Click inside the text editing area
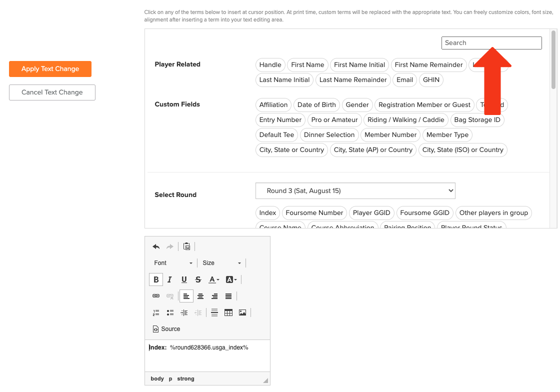This screenshot has height=392, width=560. 207,355
